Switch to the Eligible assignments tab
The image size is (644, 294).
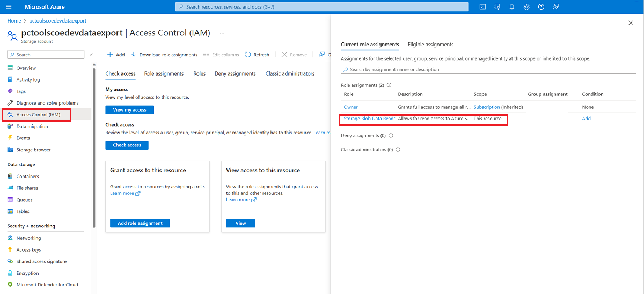pos(430,45)
